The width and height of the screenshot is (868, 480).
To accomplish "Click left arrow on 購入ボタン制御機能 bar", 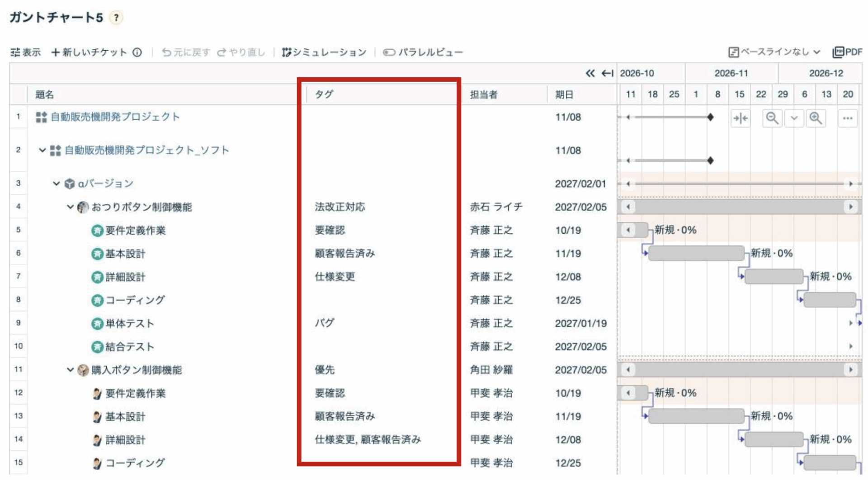I will pos(628,370).
